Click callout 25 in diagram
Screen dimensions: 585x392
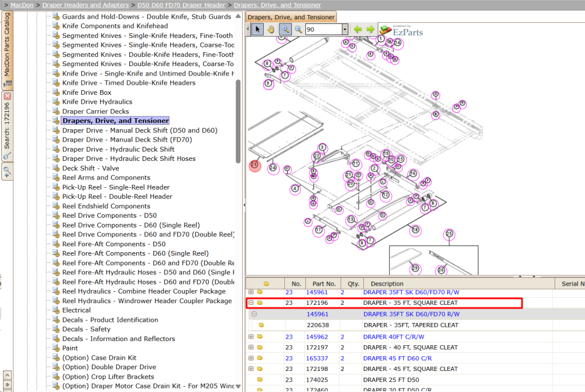pyautogui.click(x=449, y=234)
